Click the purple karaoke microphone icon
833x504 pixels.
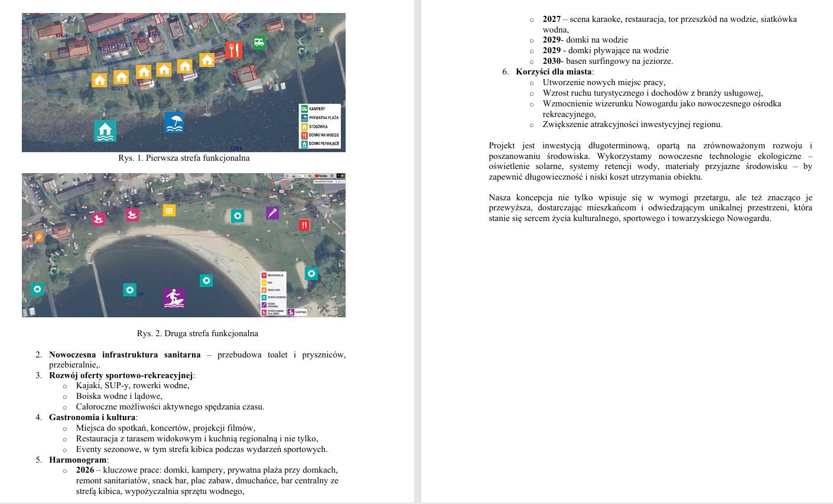click(x=272, y=213)
